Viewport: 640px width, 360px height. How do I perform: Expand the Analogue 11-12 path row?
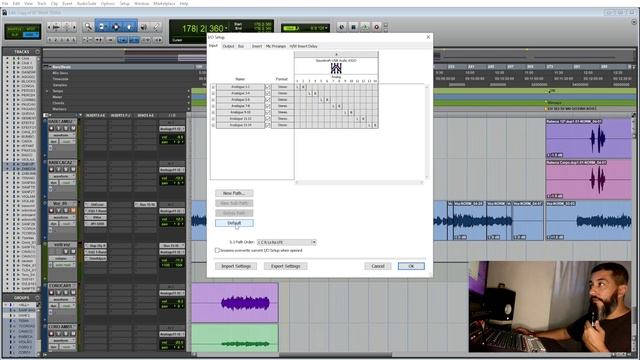coord(213,119)
